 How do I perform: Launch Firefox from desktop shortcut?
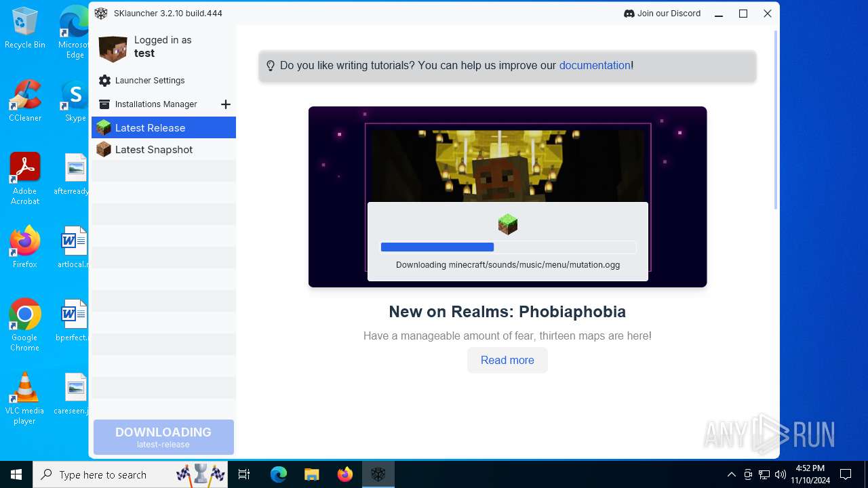pos(25,247)
